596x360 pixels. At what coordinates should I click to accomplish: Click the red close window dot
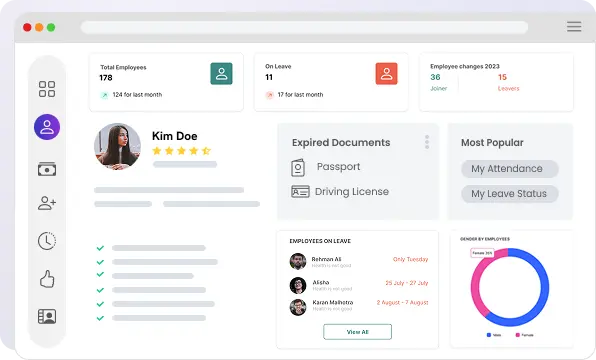point(27,27)
